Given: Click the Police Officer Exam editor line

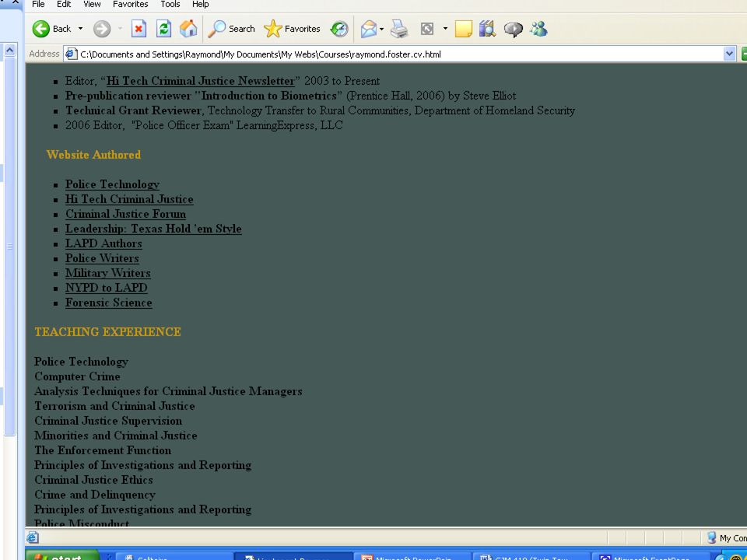Looking at the screenshot, I should coord(204,125).
